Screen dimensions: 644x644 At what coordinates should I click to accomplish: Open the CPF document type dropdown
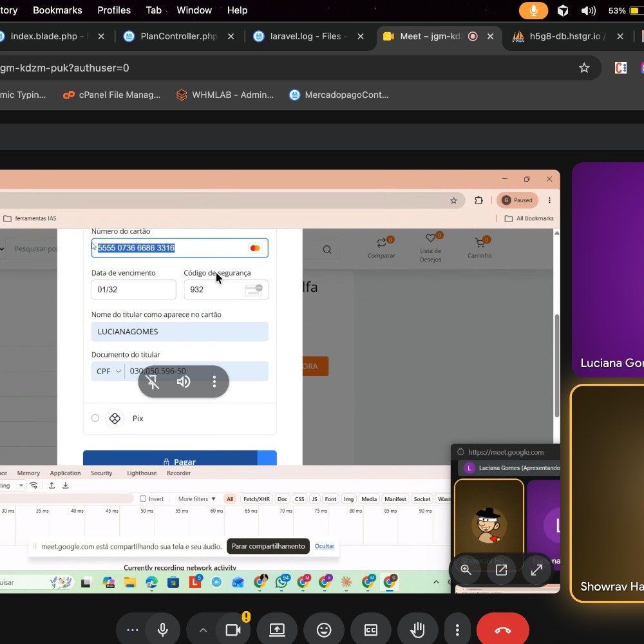coord(108,371)
